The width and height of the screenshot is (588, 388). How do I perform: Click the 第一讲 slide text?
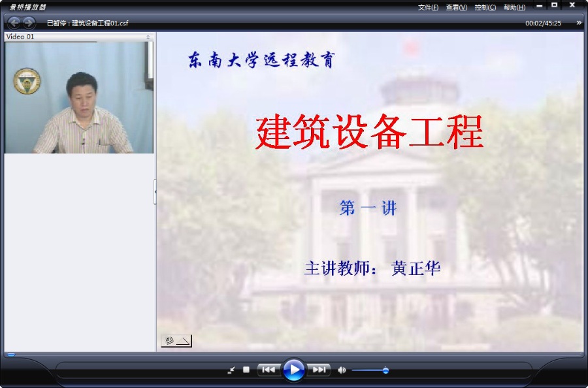pyautogui.click(x=368, y=208)
